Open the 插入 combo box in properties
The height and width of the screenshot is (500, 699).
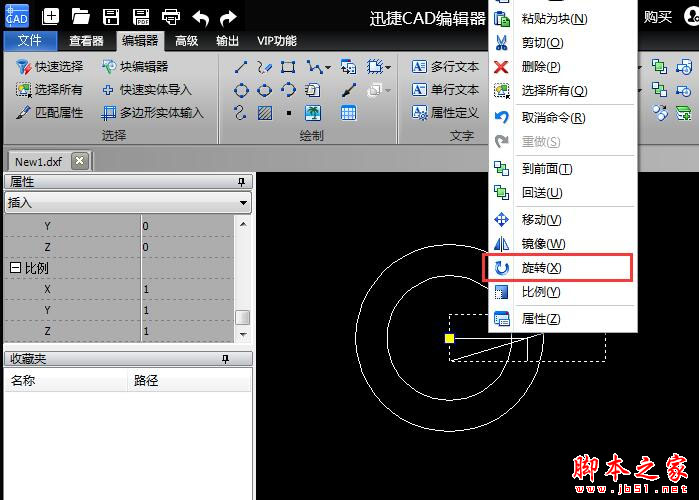point(127,203)
